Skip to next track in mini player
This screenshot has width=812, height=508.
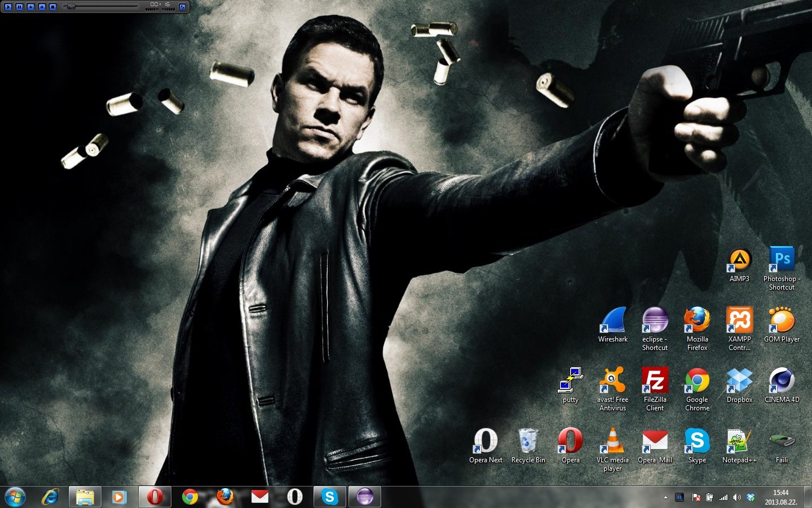click(41, 7)
